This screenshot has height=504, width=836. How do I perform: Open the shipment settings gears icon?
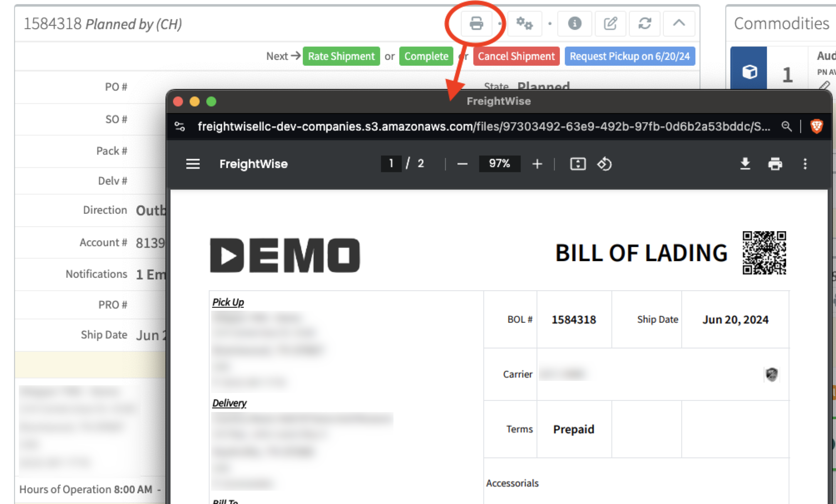(x=524, y=24)
